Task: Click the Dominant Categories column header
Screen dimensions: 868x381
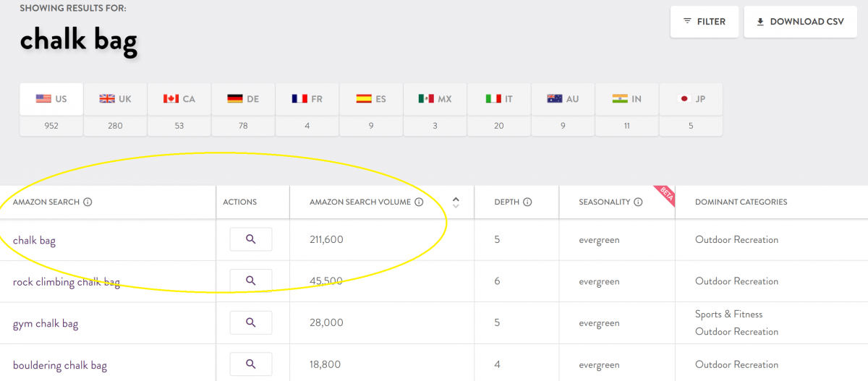Action: coord(741,202)
